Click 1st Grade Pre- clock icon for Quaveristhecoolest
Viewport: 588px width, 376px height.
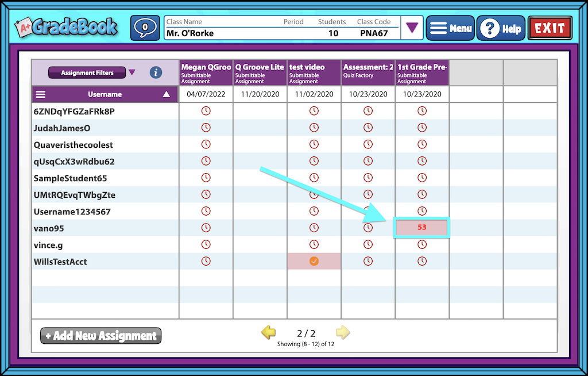click(422, 144)
